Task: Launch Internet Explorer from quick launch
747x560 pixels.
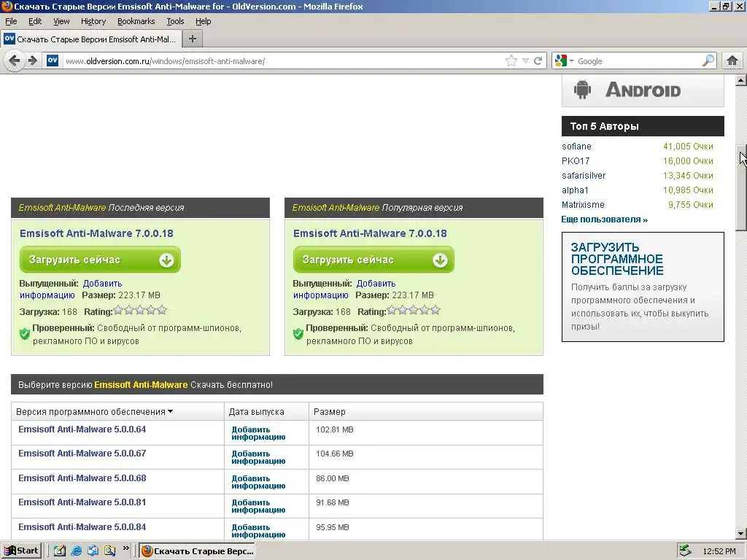Action: (76, 551)
